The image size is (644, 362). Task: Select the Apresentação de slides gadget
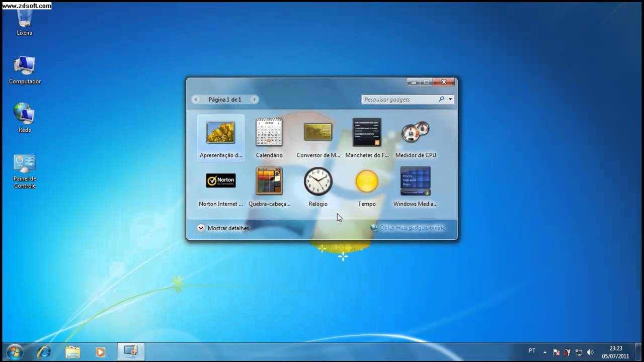click(221, 137)
